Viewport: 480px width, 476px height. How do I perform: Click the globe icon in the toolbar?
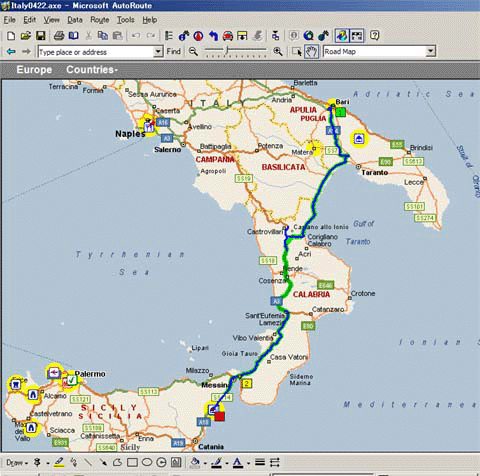coord(308,36)
